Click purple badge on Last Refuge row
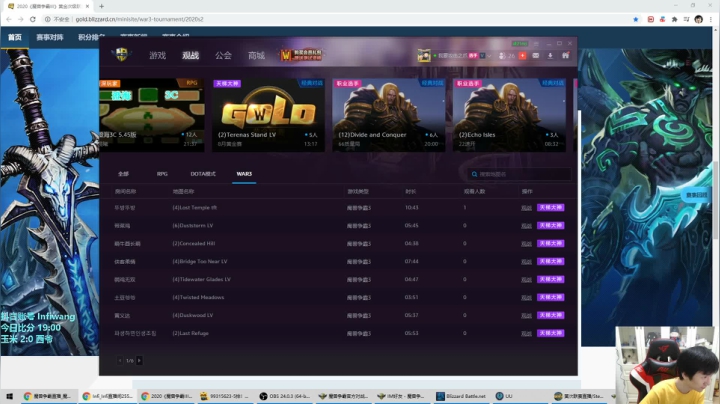 [551, 333]
